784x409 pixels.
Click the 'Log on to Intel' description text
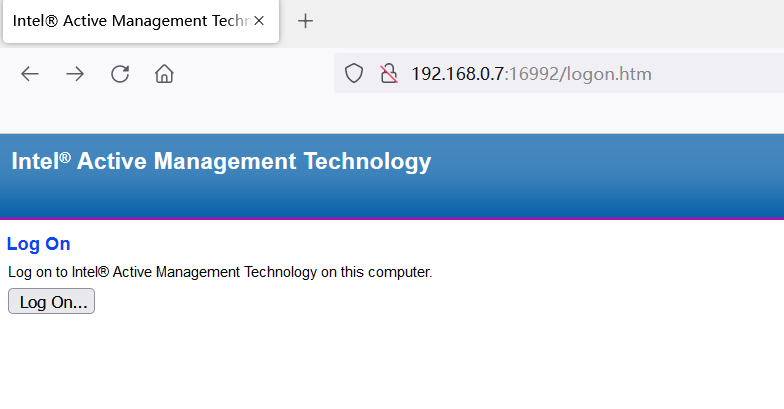220,272
